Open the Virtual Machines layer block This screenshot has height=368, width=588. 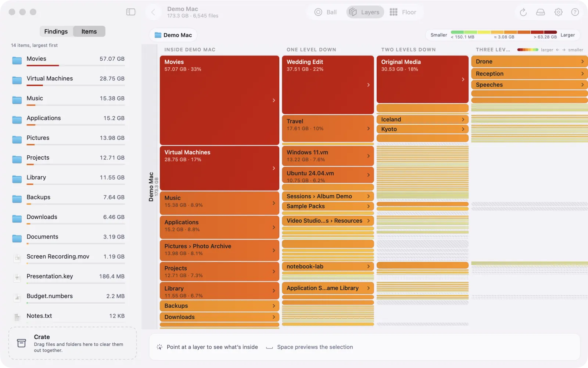coord(219,168)
